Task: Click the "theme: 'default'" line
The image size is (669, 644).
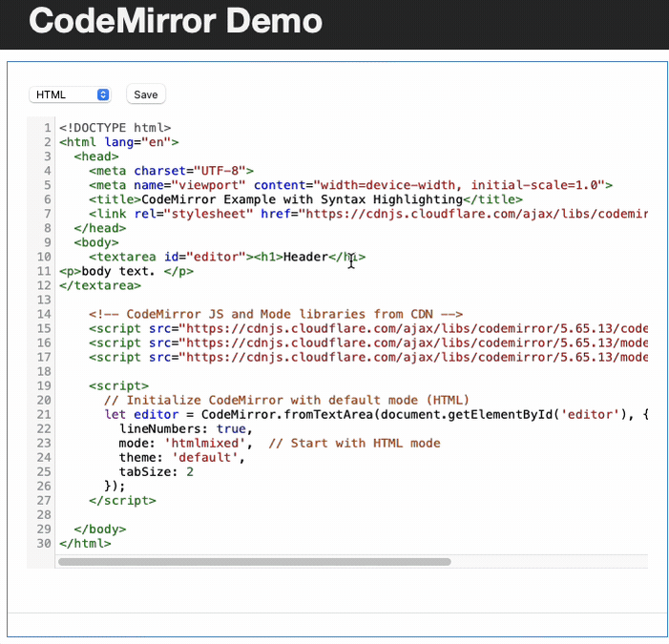Action: (181, 457)
